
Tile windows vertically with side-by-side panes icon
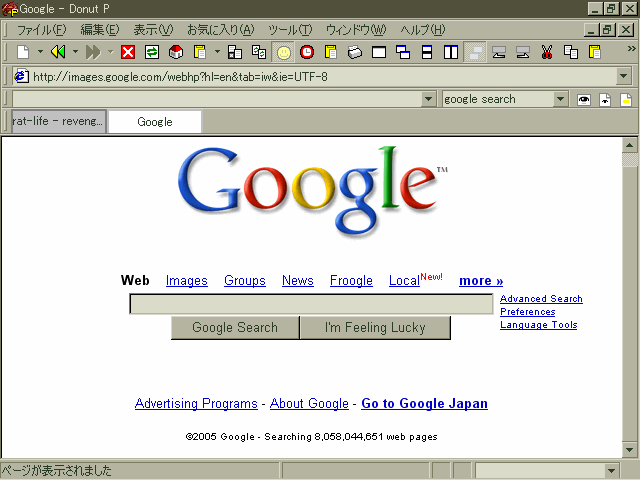tap(451, 52)
